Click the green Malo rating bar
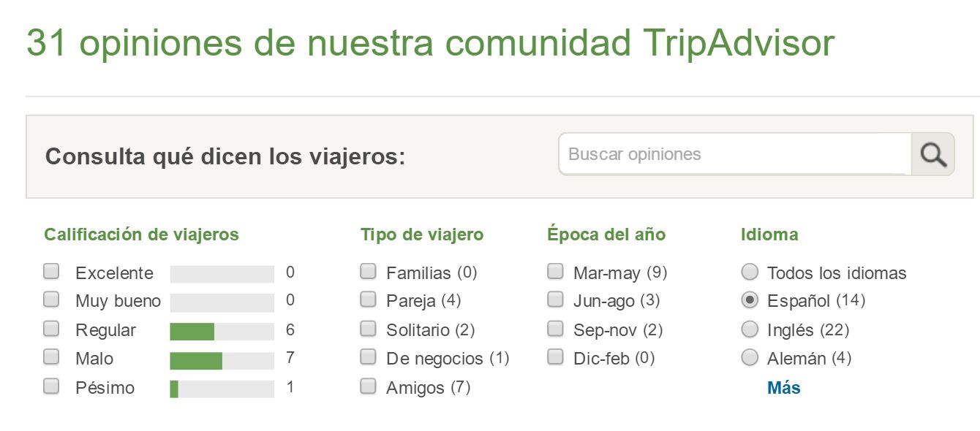 coord(196,360)
